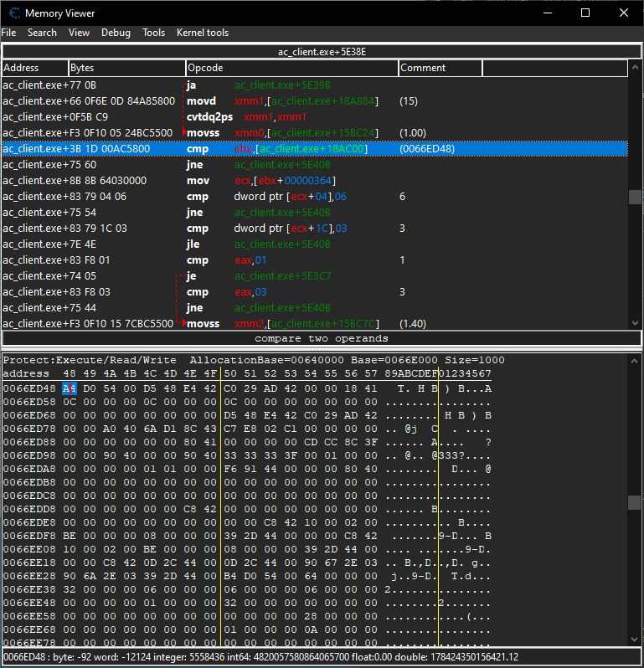Click the ac_client.exe+5E38E address header bar

(322, 52)
